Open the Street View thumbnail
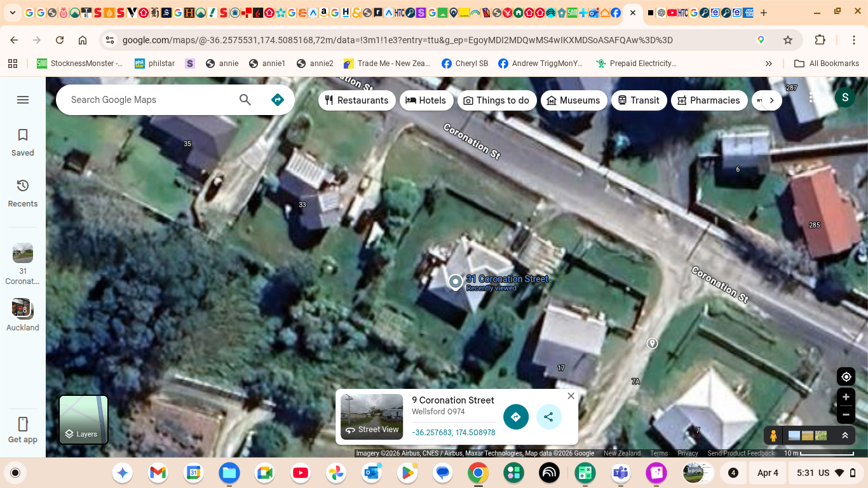 point(372,417)
